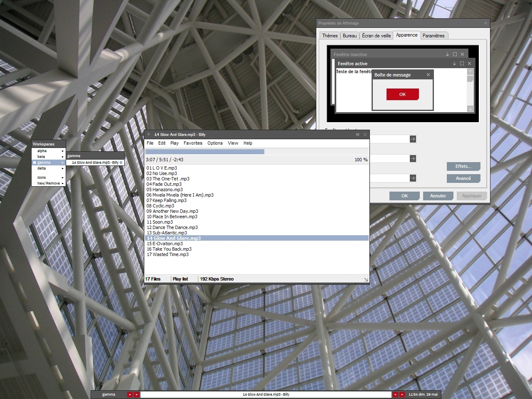Click the minimize arrow of the Fenêtre inactive preview
Viewport: 532px width, 399px height.
click(x=447, y=54)
